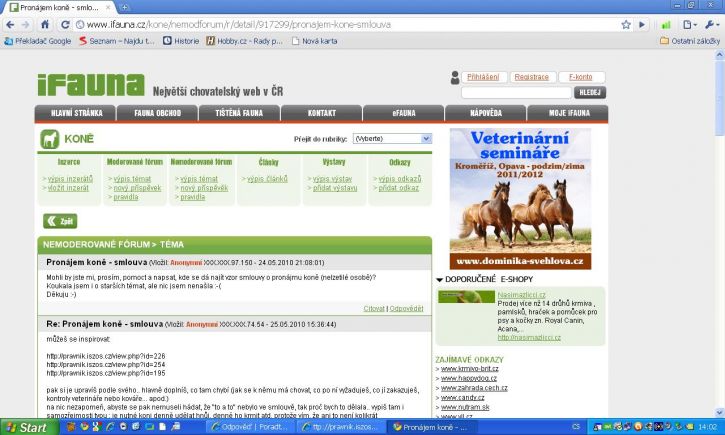Expand the Přejít do rubriky dropdown
This screenshot has height=435, width=725.
point(392,139)
